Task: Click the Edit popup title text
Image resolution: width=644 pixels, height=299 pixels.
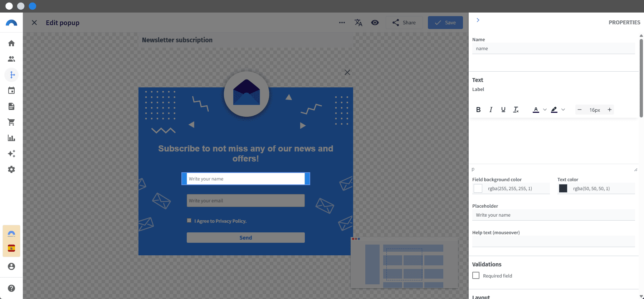Action: [63, 23]
